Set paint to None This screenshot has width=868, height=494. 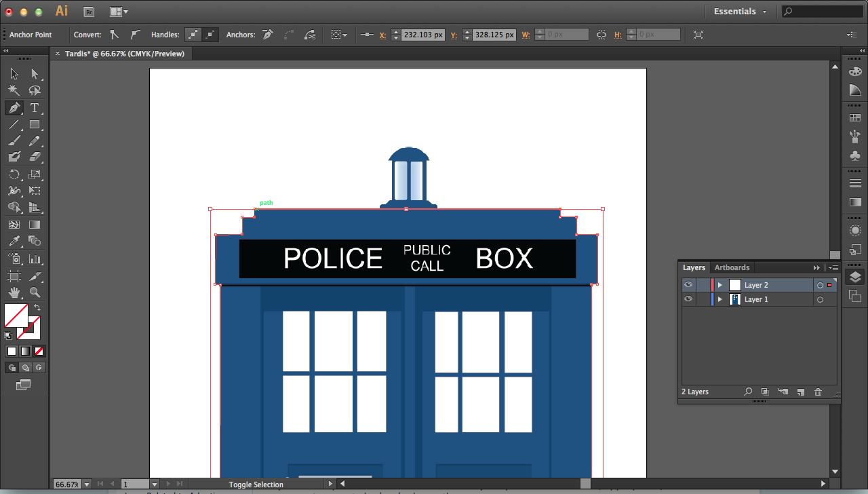pos(39,351)
